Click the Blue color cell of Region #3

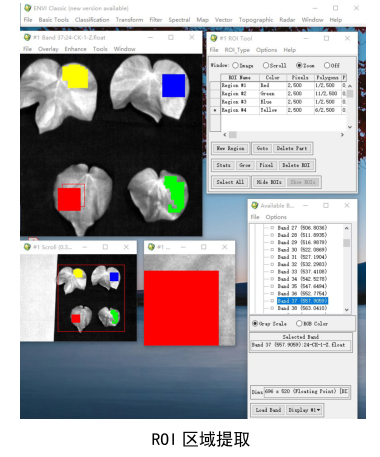click(x=273, y=102)
